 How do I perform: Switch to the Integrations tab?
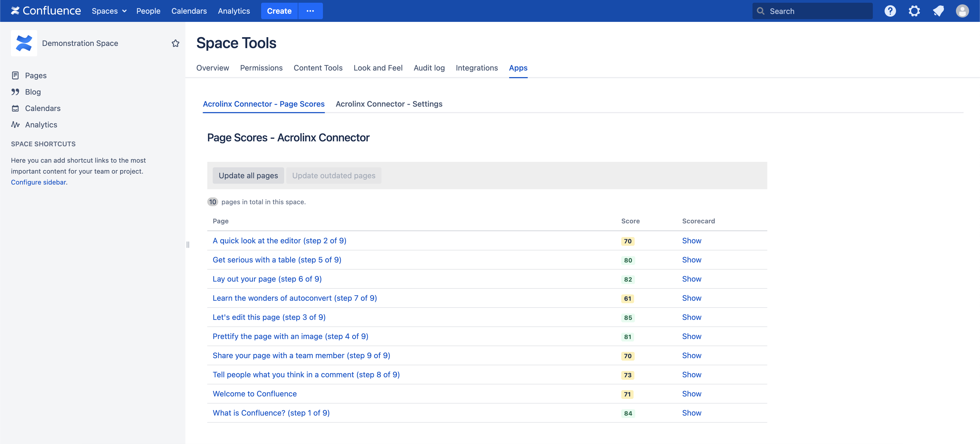click(x=477, y=68)
